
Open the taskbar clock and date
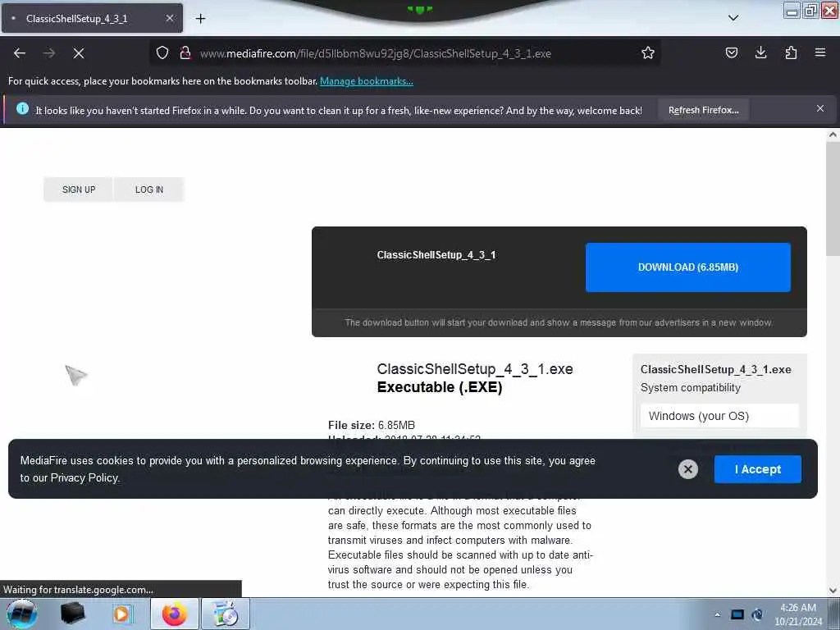tap(798, 614)
